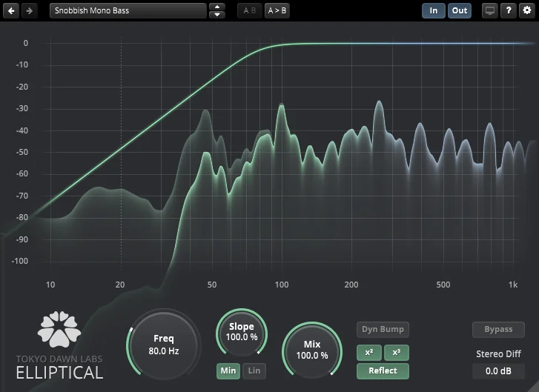
Task: Toggle the A B compare button
Action: (x=250, y=10)
